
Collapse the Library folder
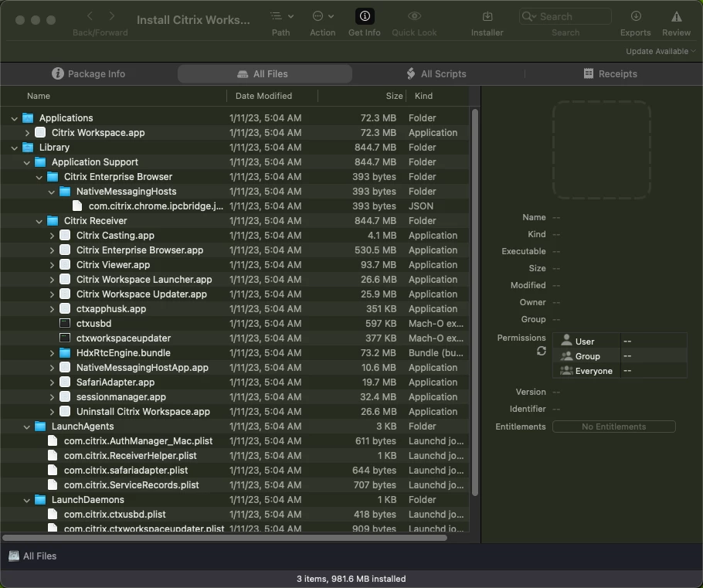click(x=15, y=148)
